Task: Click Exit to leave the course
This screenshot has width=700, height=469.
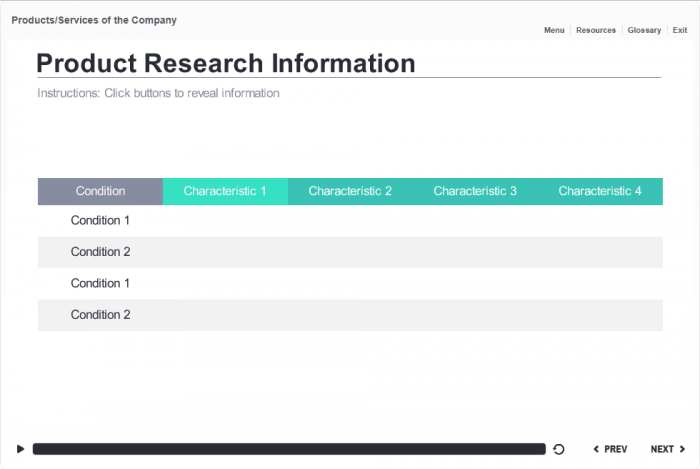Action: point(680,30)
